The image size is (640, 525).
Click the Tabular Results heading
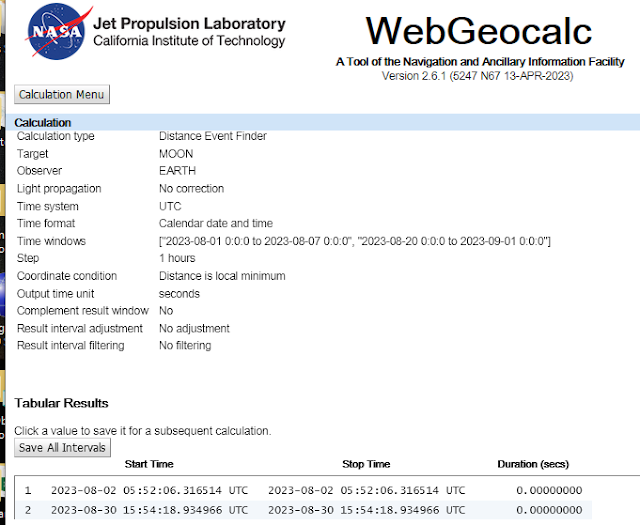click(61, 403)
